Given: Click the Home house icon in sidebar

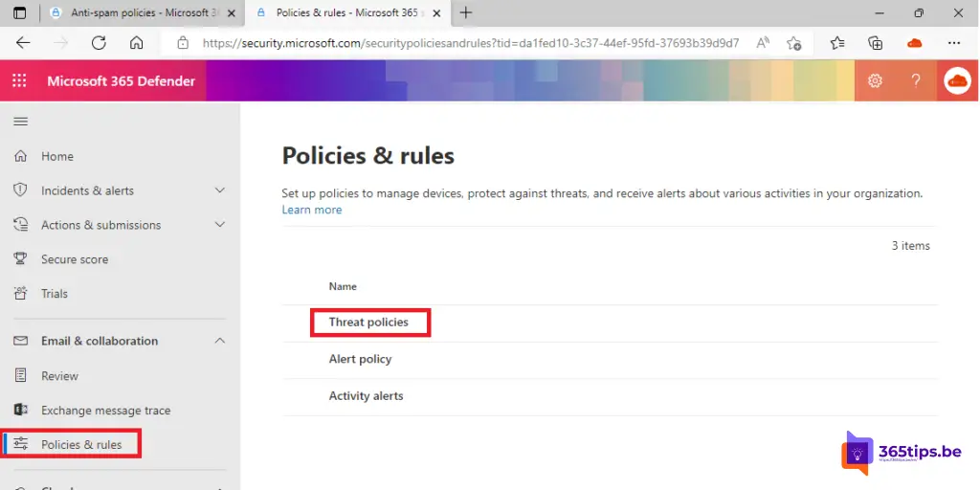Looking at the screenshot, I should tap(21, 156).
